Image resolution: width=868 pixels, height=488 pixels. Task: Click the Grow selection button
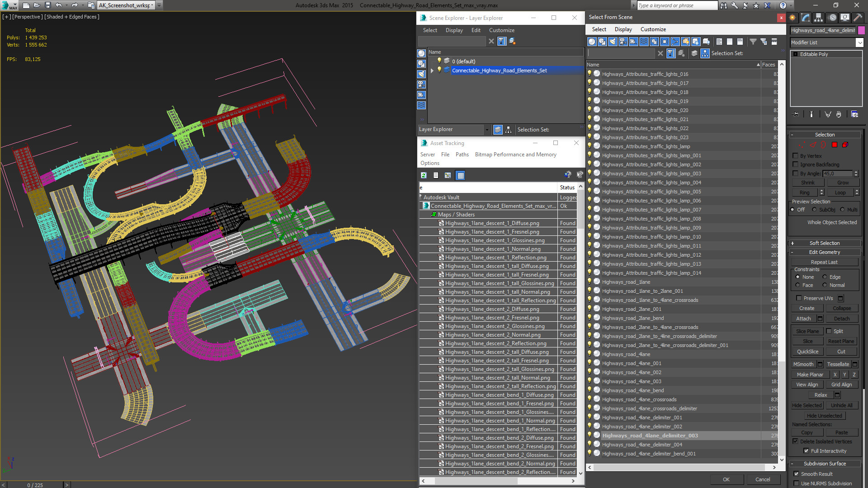[x=843, y=183]
